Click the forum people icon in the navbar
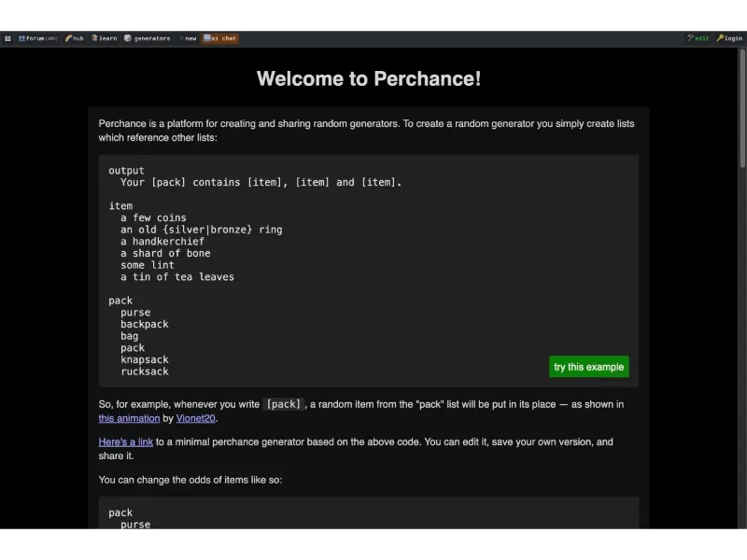This screenshot has height=560, width=747. pyautogui.click(x=21, y=38)
